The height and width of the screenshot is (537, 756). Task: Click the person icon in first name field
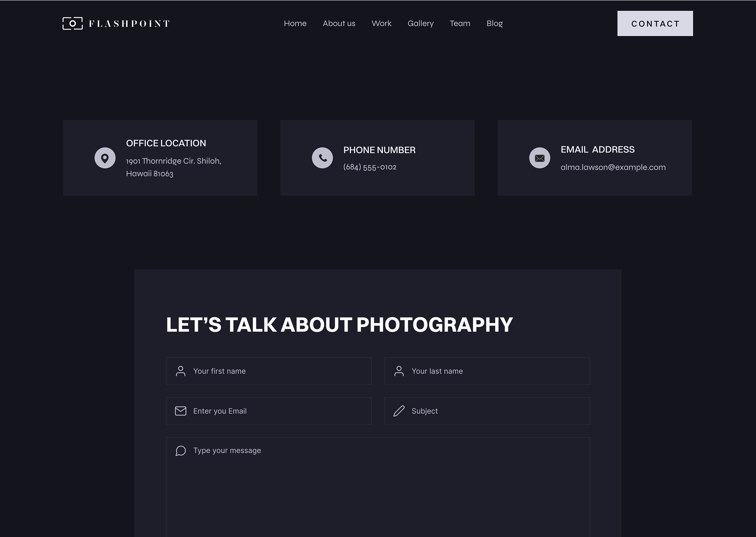tap(180, 371)
